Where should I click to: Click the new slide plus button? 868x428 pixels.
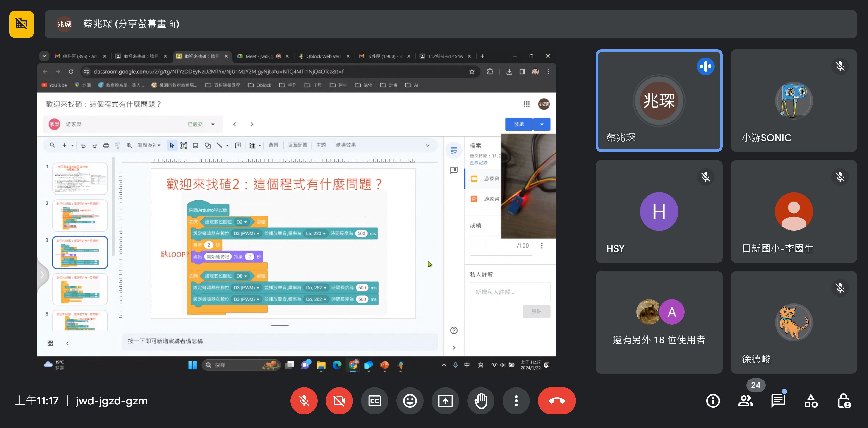(64, 145)
